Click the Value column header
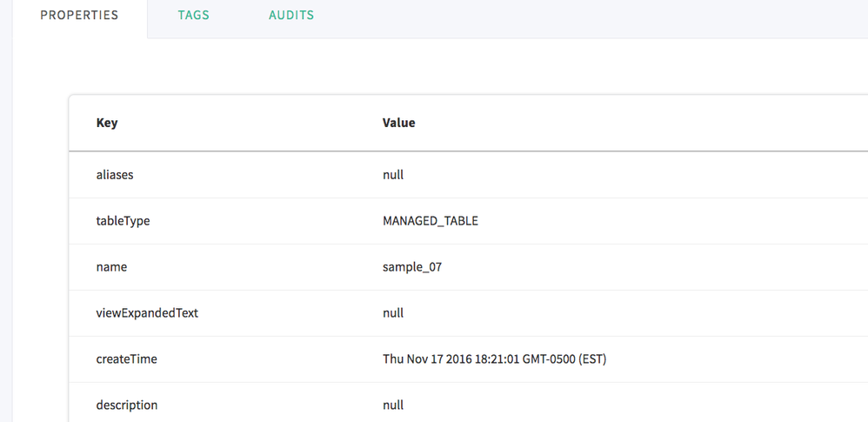868x422 pixels. pos(399,123)
